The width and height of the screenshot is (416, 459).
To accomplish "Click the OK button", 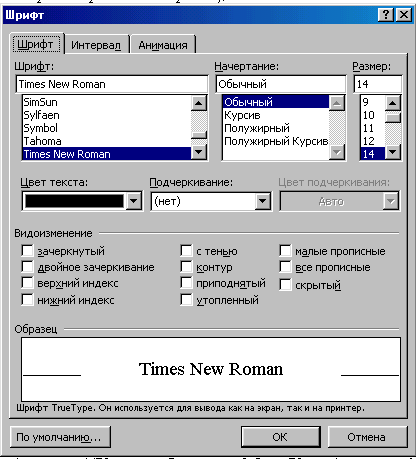I will (x=280, y=437).
